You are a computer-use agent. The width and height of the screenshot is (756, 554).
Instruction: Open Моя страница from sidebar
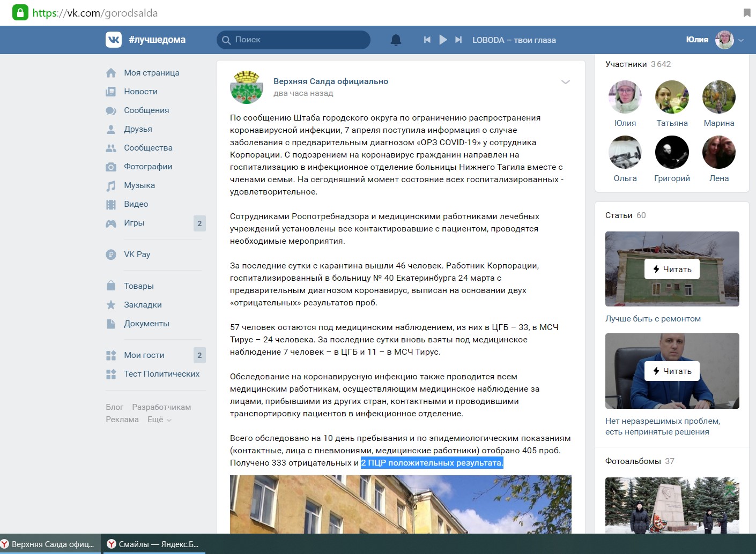click(151, 73)
